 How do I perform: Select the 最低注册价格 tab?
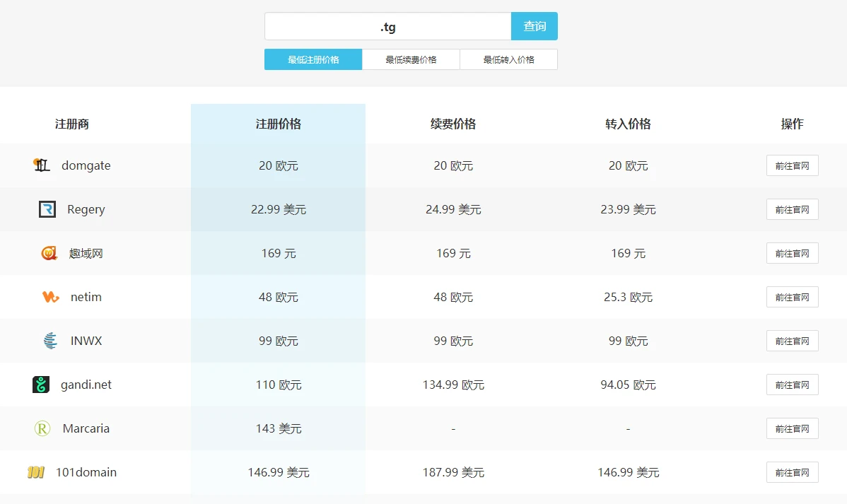[313, 59]
